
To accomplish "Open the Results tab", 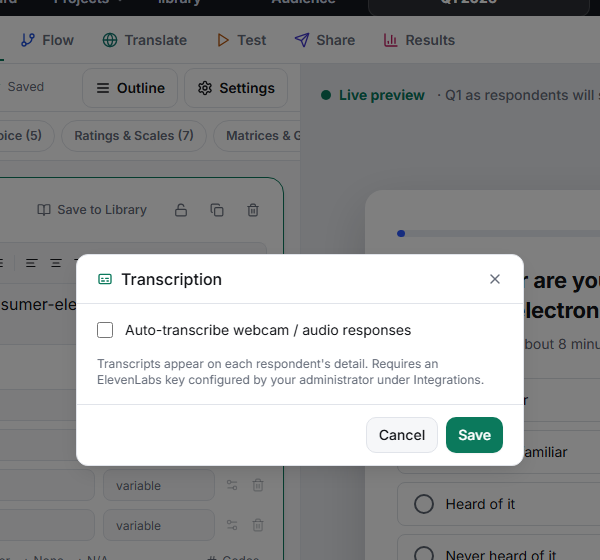I will [419, 40].
